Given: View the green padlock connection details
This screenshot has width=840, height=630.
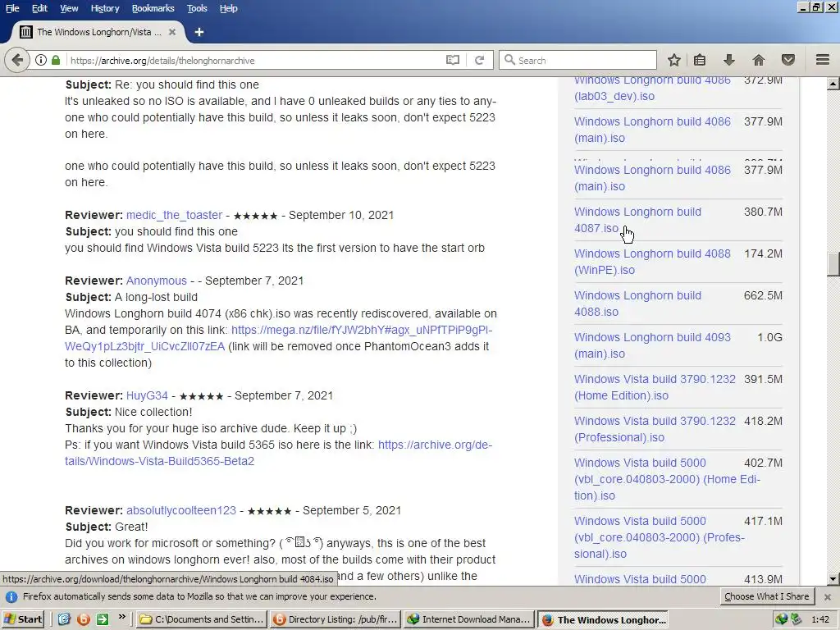Looking at the screenshot, I should coord(55,60).
